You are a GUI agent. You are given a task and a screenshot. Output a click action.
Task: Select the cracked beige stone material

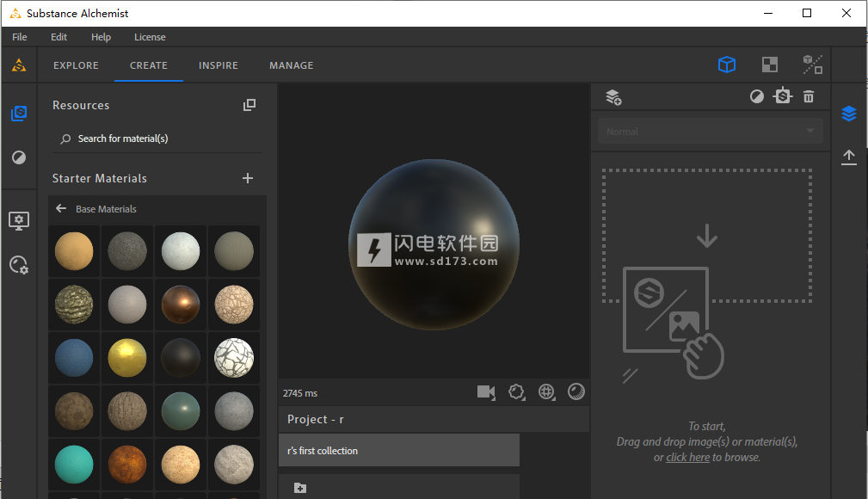(234, 304)
